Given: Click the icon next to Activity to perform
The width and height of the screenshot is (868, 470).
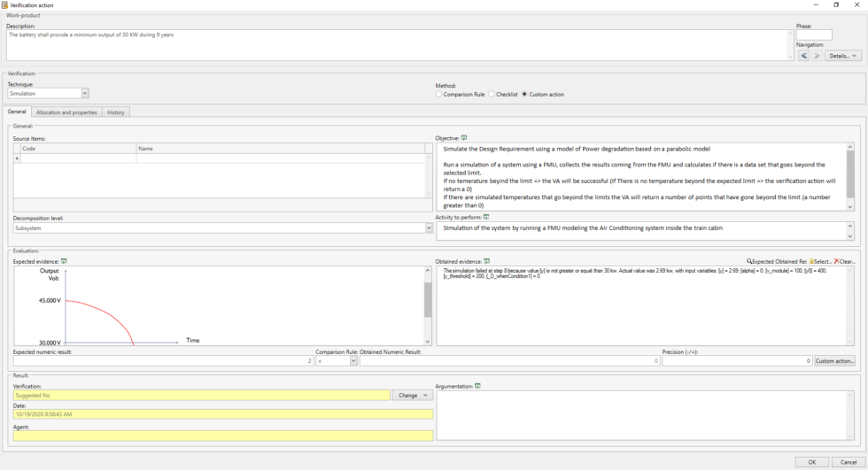Looking at the screenshot, I should pos(486,217).
